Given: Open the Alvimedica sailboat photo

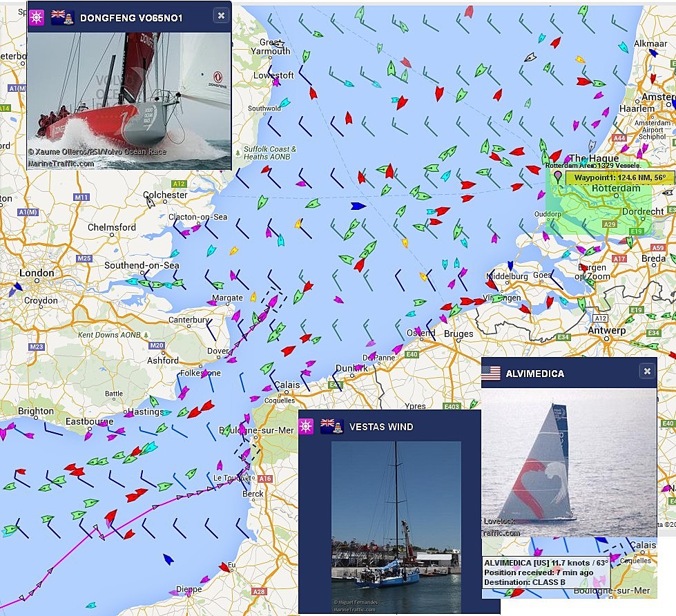Looking at the screenshot, I should (x=569, y=463).
